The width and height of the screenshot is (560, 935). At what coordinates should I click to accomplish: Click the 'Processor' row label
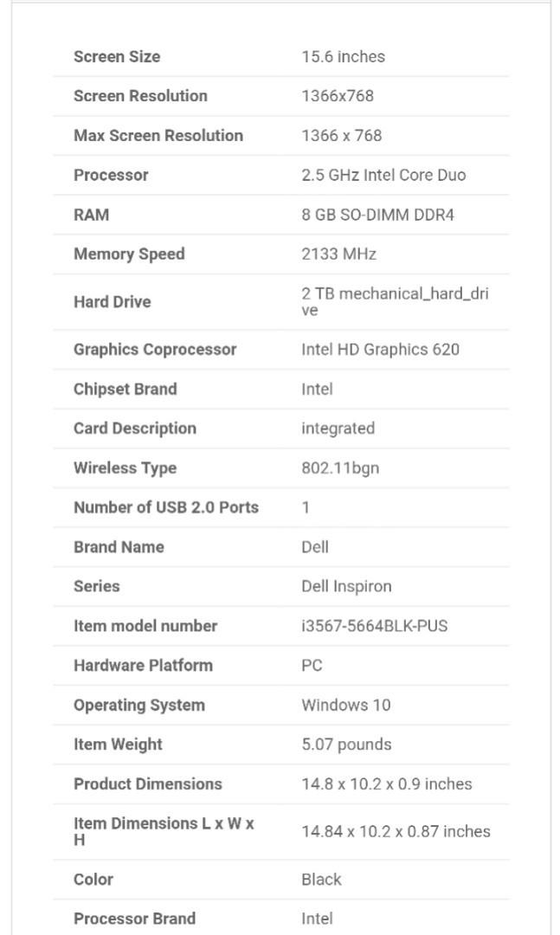(x=111, y=175)
